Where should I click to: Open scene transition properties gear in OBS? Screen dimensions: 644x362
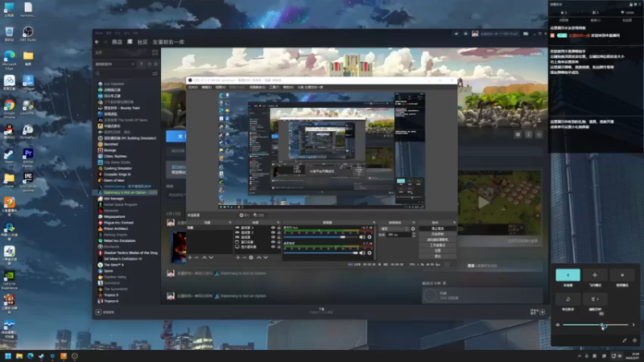pyautogui.click(x=413, y=229)
